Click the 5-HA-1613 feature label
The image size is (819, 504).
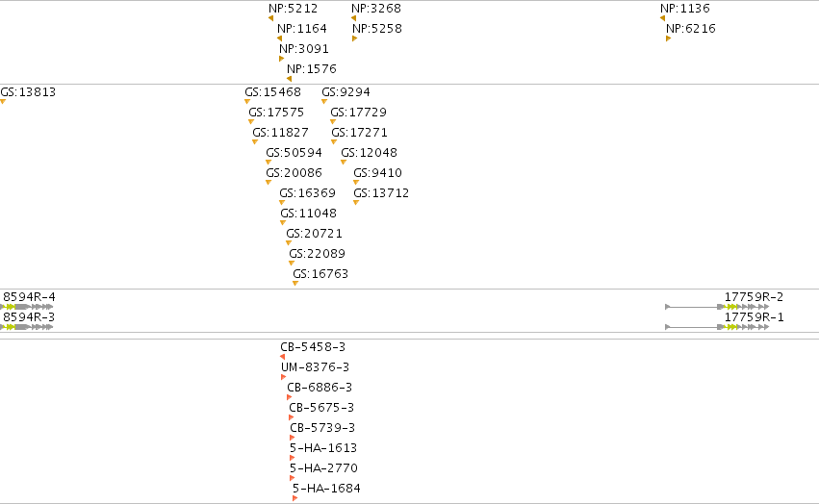(x=323, y=448)
